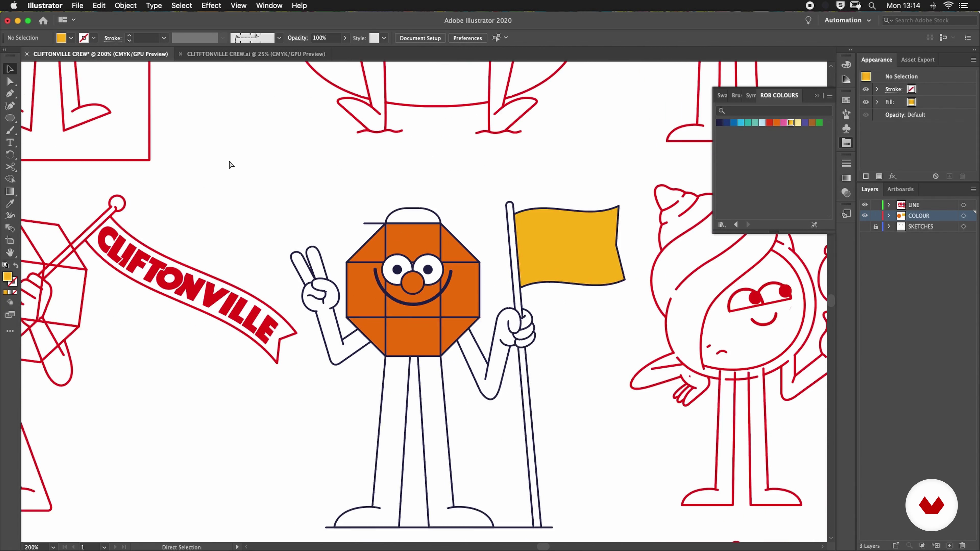Select the Scissors tool
The width and height of the screenshot is (980, 551).
(x=10, y=167)
